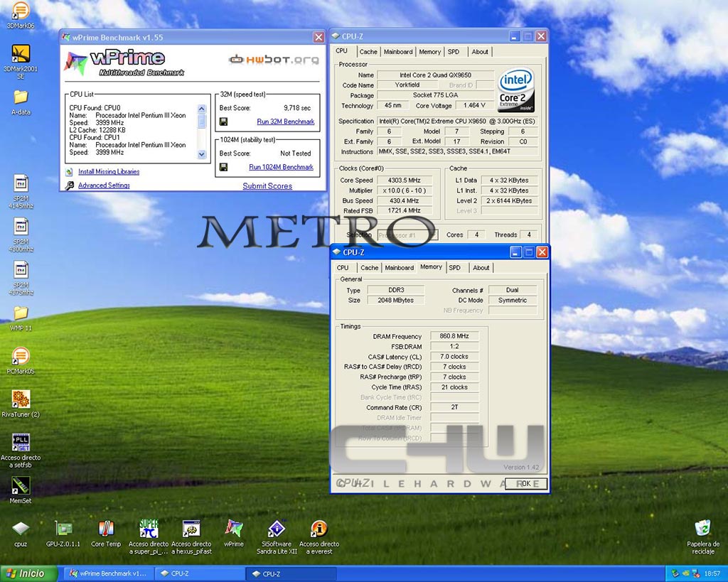Select Mainboard tab in lower CPU-Z window
Screen dimensions: 728x582
click(400, 268)
